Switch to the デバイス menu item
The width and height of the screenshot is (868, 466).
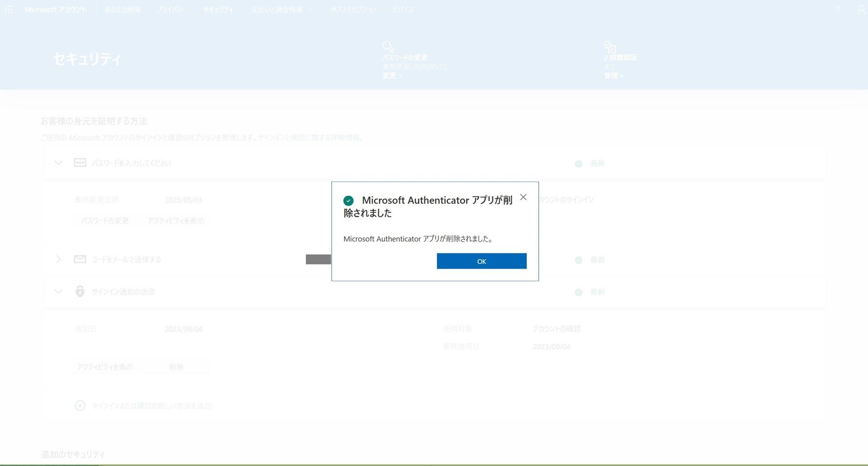tap(402, 9)
